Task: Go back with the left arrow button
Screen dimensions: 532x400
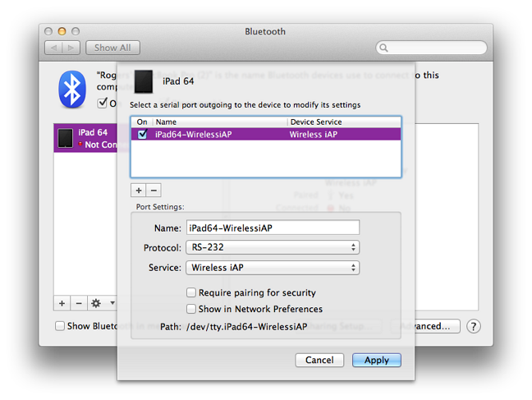Action: [x=53, y=48]
